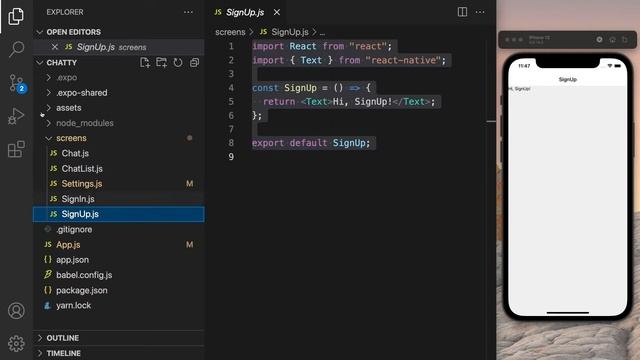Close SignUp.js in Open Editors list
The width and height of the screenshot is (640, 360).
click(55, 47)
